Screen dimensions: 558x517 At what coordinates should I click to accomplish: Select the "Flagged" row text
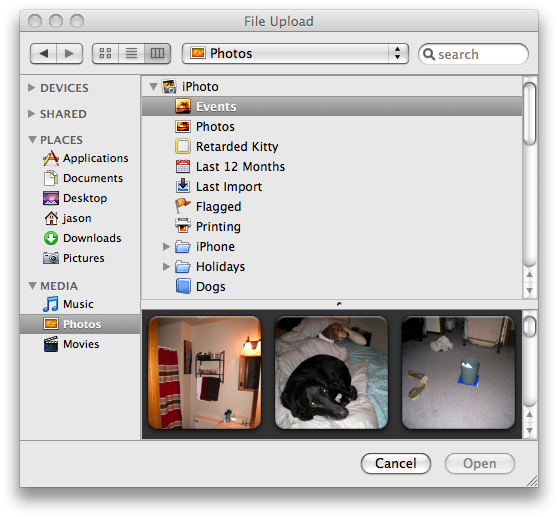click(x=219, y=207)
